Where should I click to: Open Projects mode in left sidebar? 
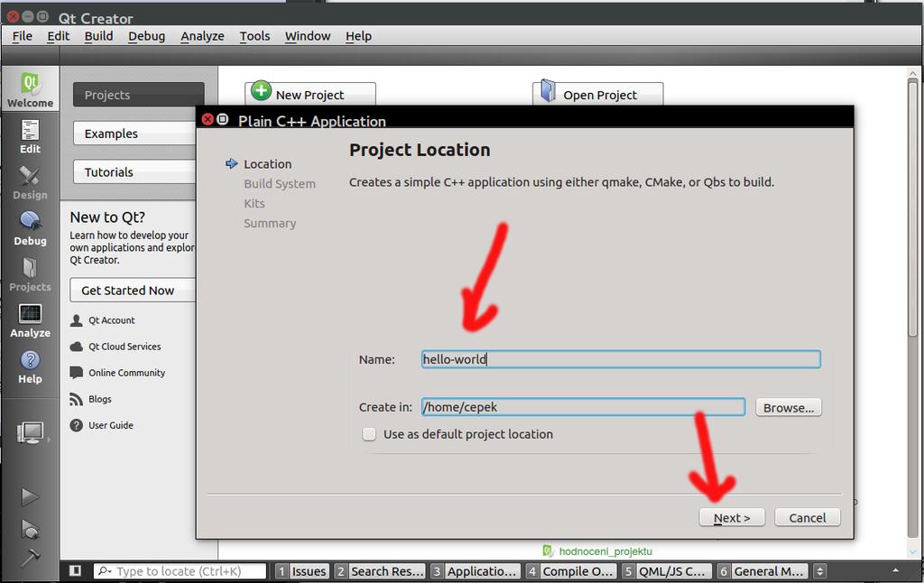(30, 274)
